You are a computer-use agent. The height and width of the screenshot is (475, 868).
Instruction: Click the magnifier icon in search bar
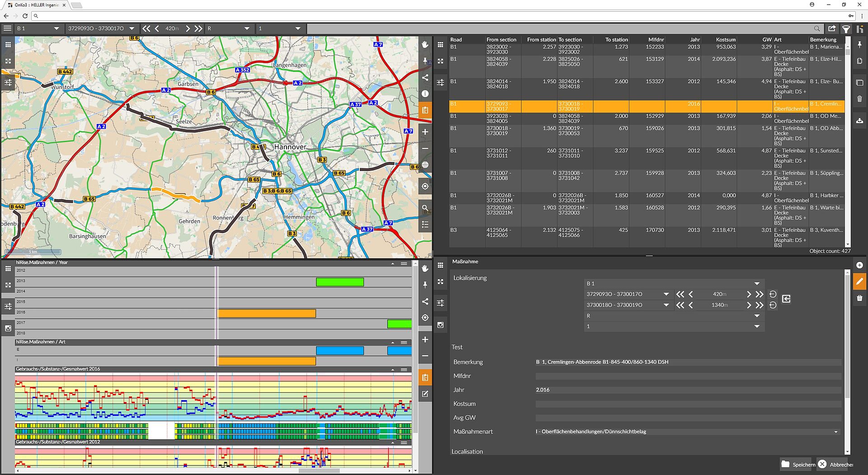[817, 28]
